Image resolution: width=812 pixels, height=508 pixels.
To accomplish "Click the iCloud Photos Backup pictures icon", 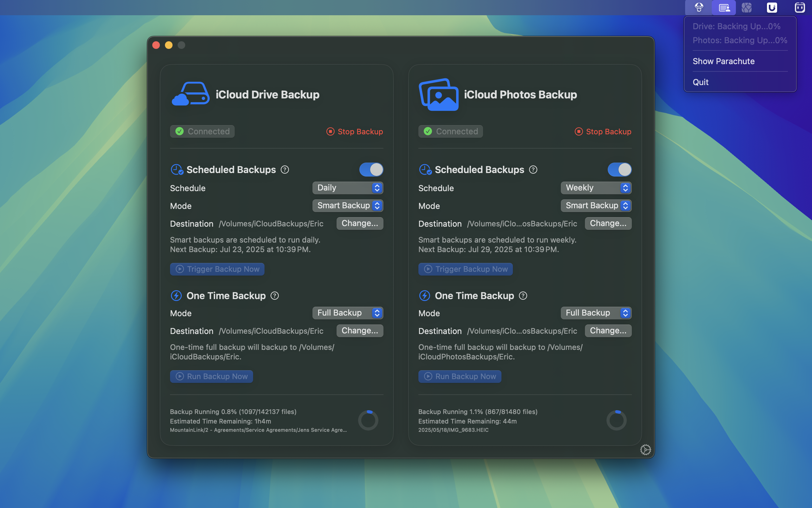I will pos(439,94).
